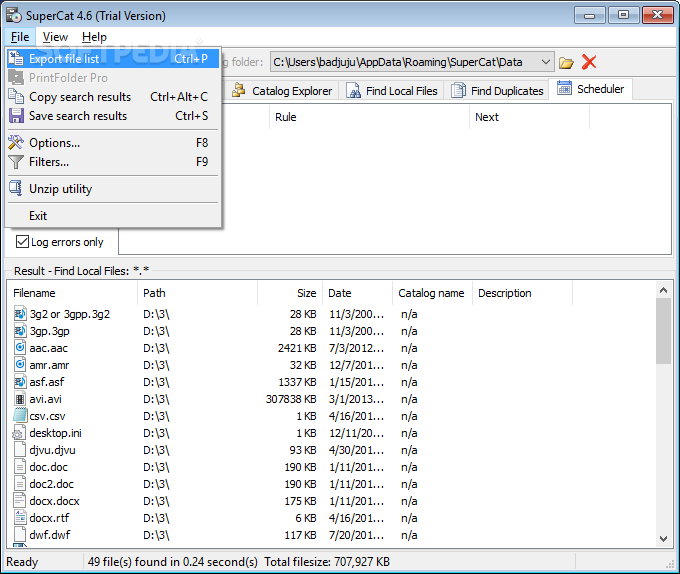Image resolution: width=680 pixels, height=574 pixels.
Task: Click the Scheduler calendar icon
Action: tap(564, 88)
